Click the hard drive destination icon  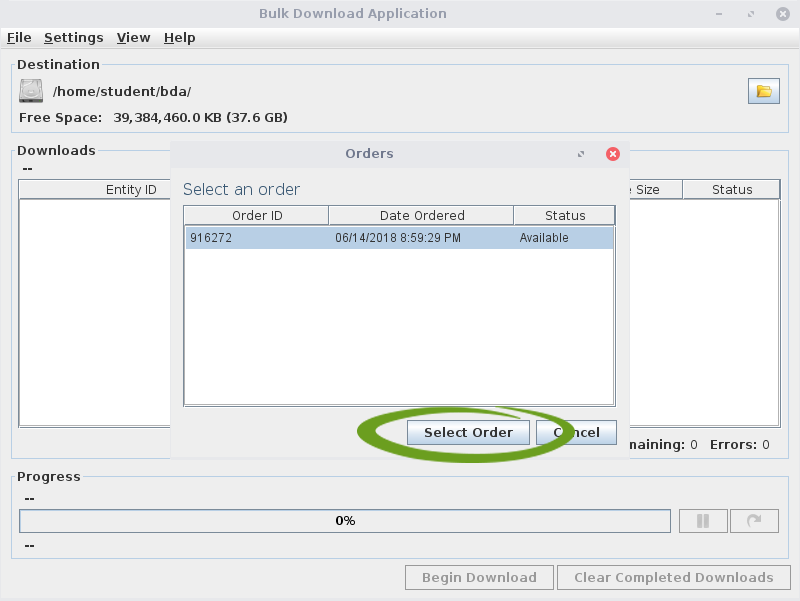(x=31, y=91)
